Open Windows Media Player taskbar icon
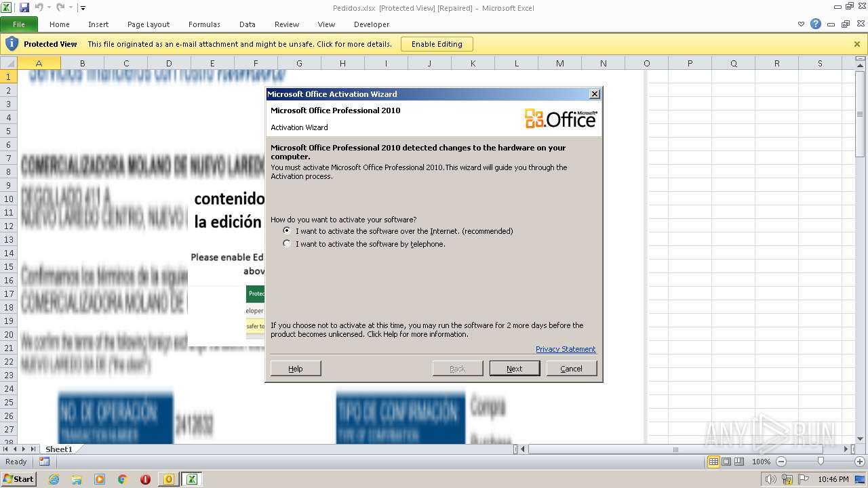 tap(100, 479)
